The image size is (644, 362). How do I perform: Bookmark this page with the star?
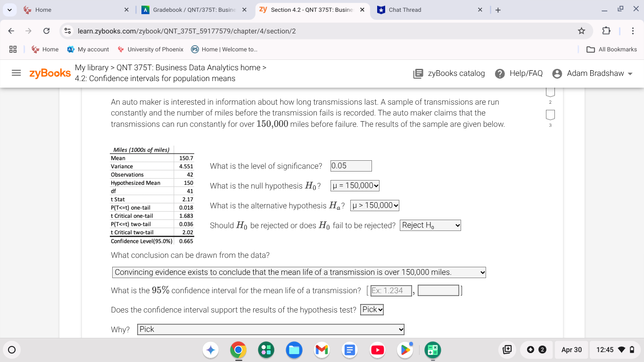point(582,31)
